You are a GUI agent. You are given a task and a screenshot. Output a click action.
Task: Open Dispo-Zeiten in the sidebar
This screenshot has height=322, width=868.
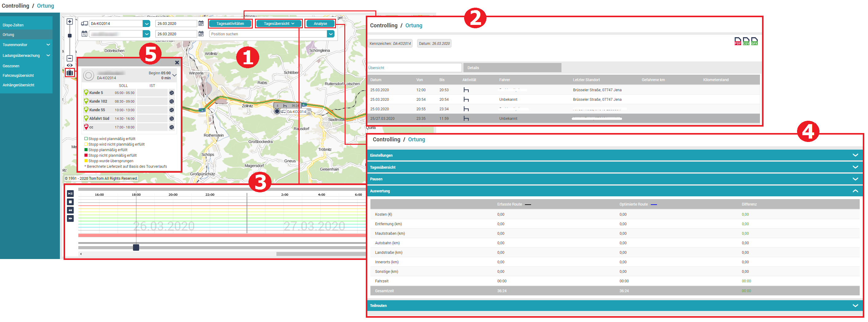(13, 25)
